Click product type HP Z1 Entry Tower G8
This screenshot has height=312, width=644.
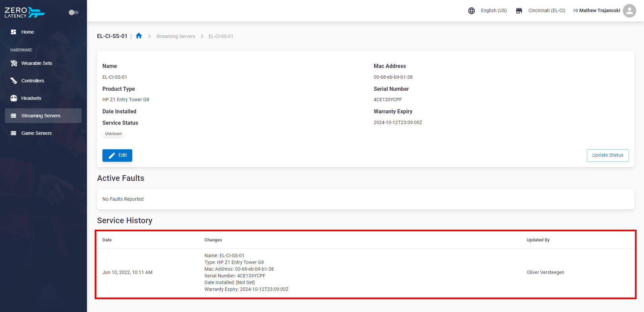click(x=126, y=100)
